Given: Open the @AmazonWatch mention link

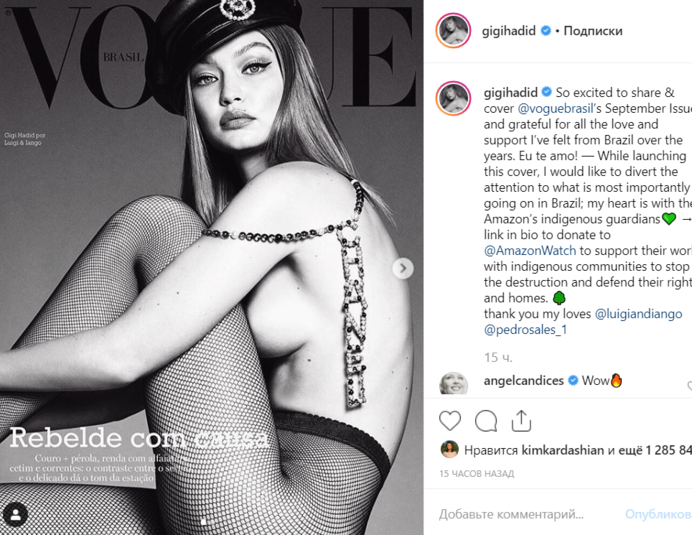Looking at the screenshot, I should 530,250.
